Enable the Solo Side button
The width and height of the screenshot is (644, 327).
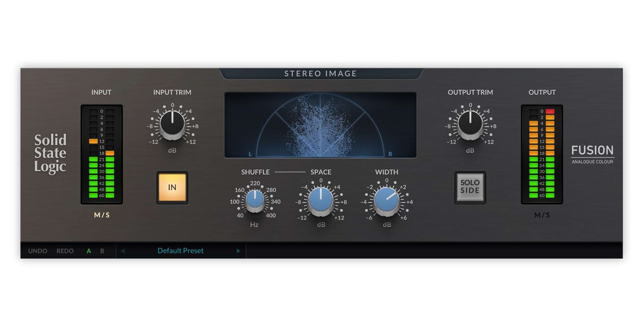coord(470,188)
